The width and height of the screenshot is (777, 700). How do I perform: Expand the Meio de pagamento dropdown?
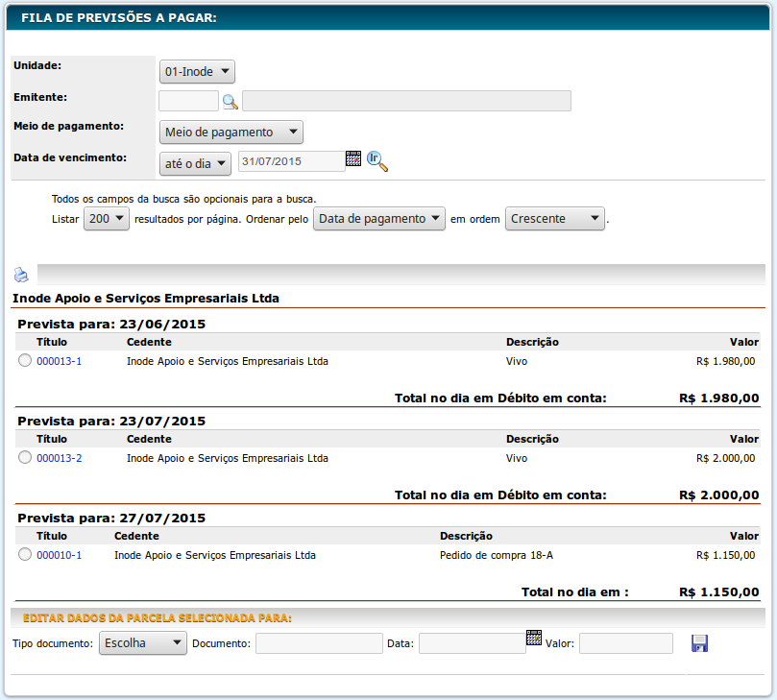click(x=231, y=132)
